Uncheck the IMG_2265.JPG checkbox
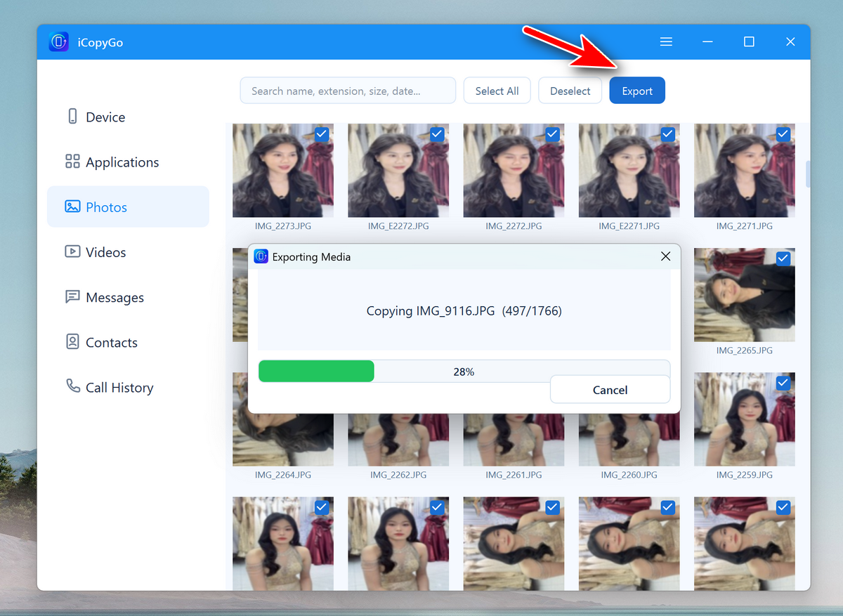Image resolution: width=843 pixels, height=616 pixels. [x=783, y=258]
